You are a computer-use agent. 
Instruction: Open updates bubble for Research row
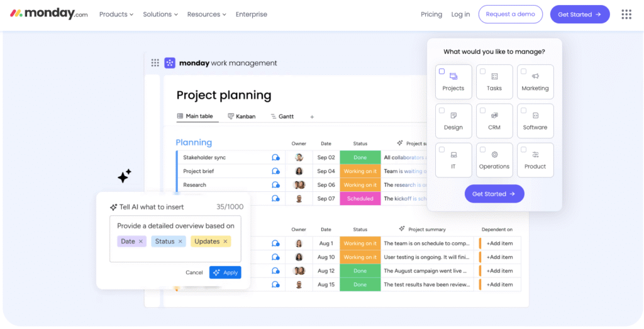pos(275,185)
